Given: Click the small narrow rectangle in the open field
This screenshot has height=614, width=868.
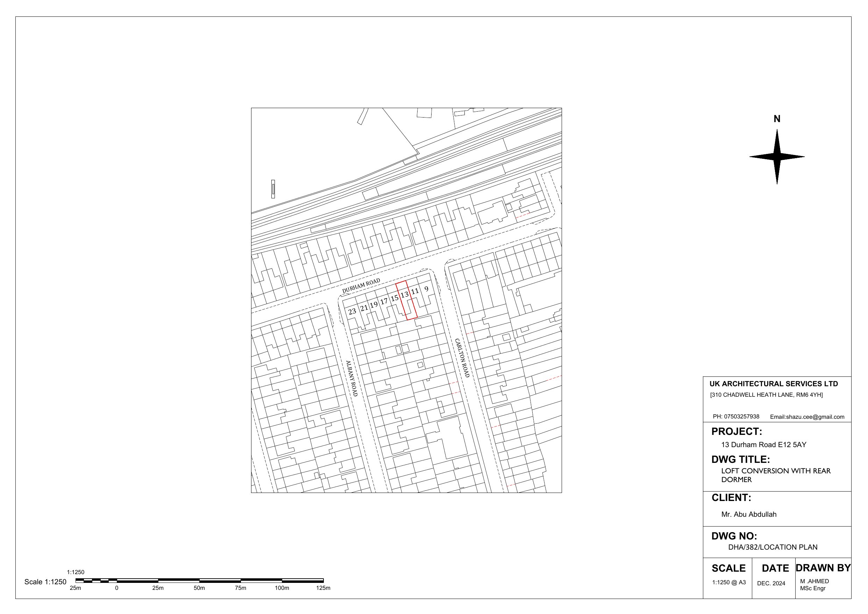Looking at the screenshot, I should point(273,189).
